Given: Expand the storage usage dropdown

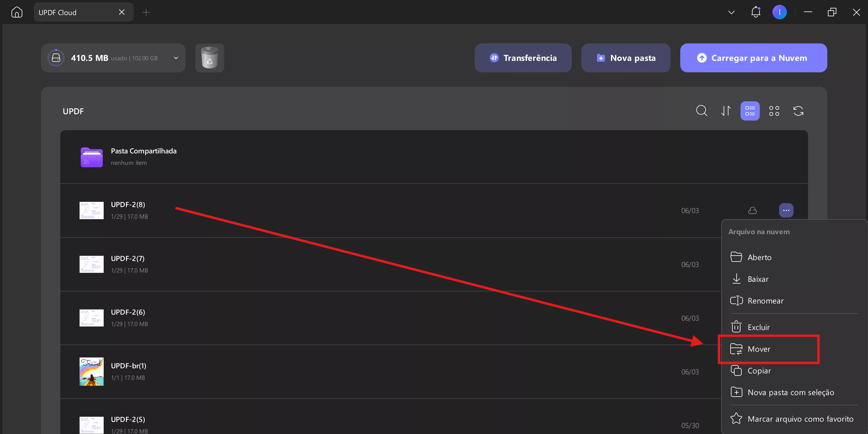Looking at the screenshot, I should (x=176, y=58).
